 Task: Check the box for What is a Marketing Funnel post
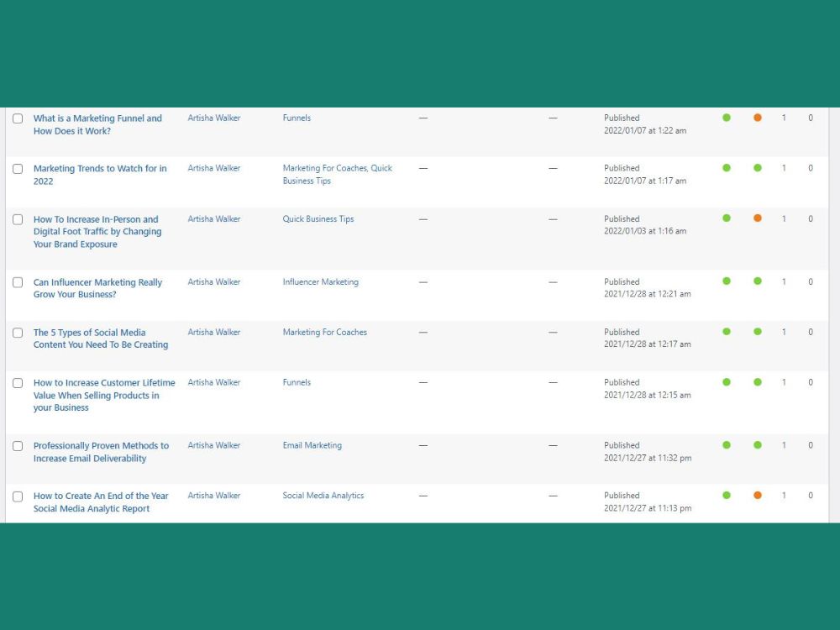(x=18, y=118)
